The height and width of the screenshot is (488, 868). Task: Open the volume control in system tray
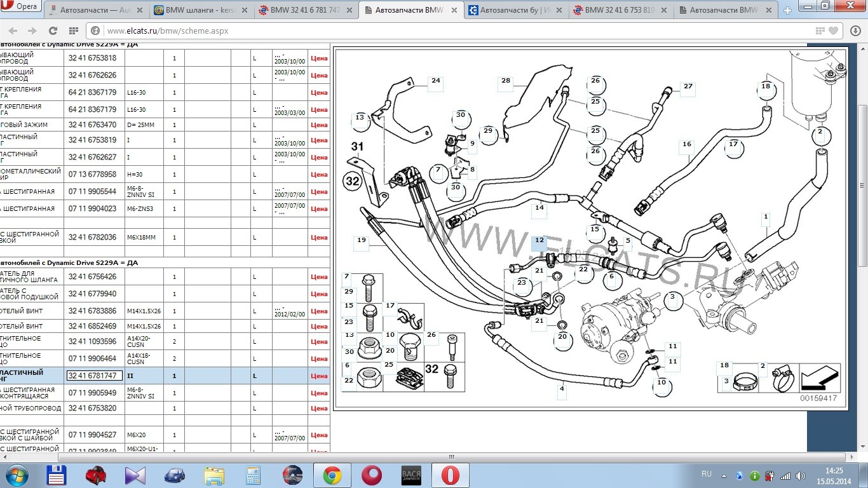coord(801,475)
